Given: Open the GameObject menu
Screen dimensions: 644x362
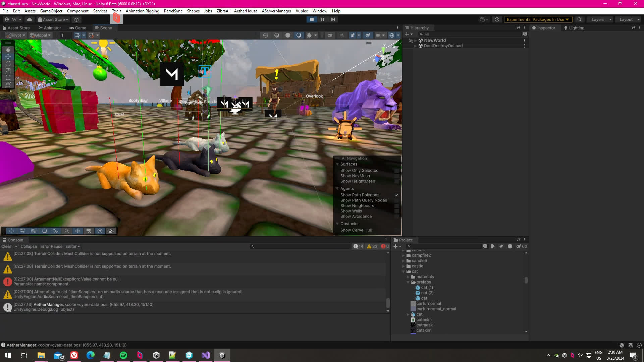Looking at the screenshot, I should (51, 11).
